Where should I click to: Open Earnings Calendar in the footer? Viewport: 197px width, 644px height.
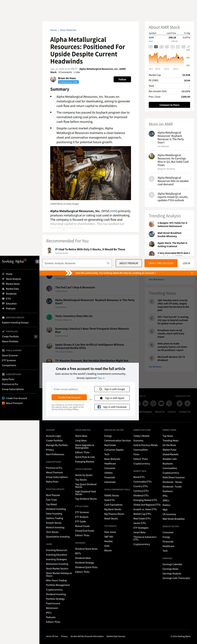click(172, 564)
